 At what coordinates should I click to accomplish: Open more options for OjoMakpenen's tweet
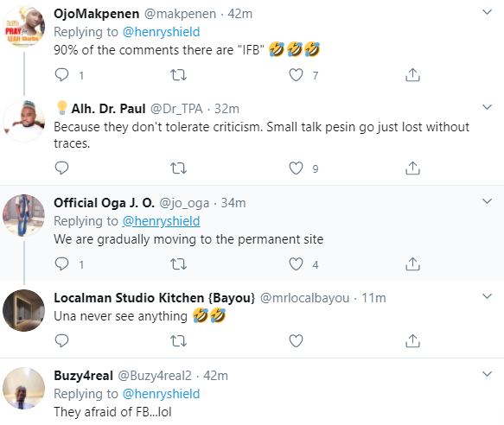tap(488, 12)
